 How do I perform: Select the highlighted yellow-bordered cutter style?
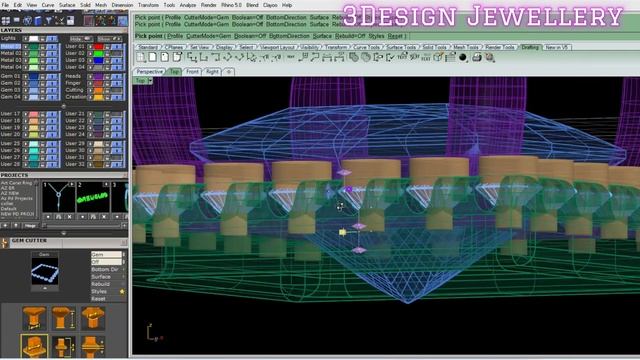coord(34,346)
